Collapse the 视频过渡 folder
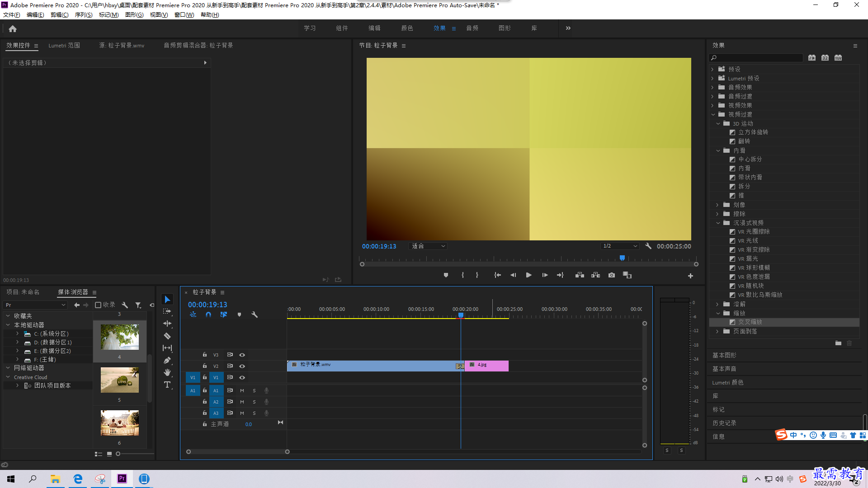Viewport: 868px width, 488px height. 713,114
